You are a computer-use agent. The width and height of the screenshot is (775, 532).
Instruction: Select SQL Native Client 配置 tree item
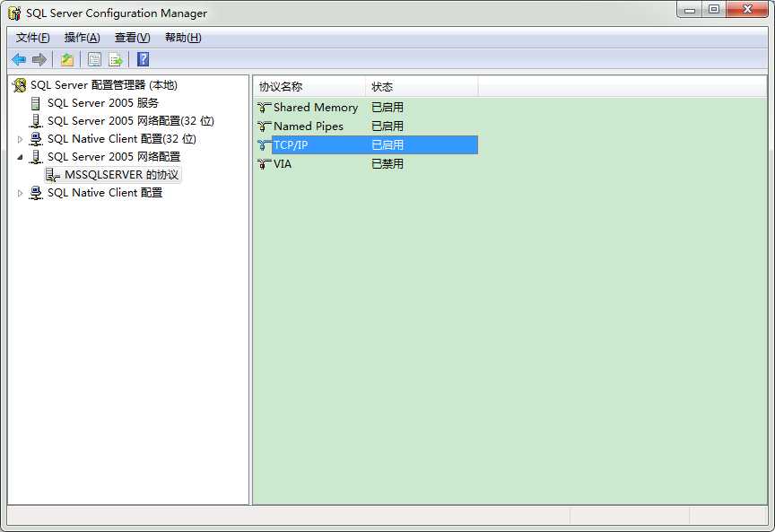coord(105,193)
